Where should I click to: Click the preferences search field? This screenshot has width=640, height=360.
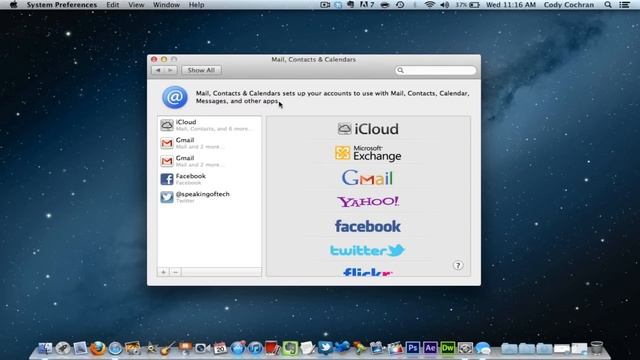(x=436, y=70)
